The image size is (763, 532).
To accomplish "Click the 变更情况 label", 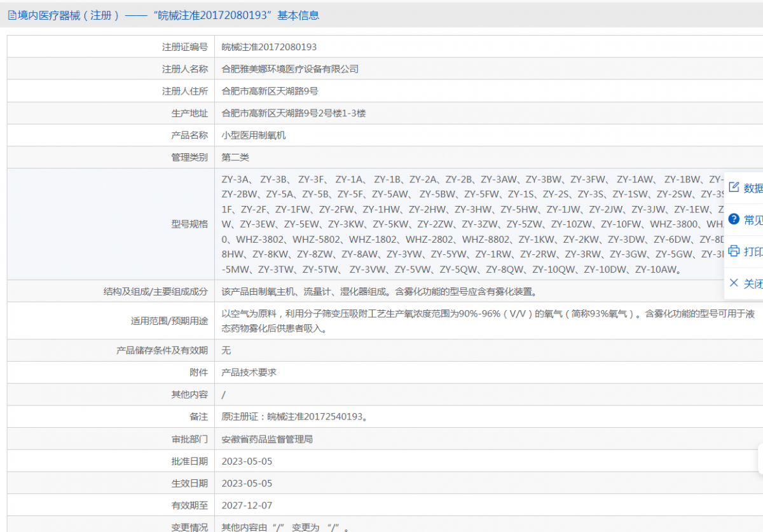I will coord(189,527).
